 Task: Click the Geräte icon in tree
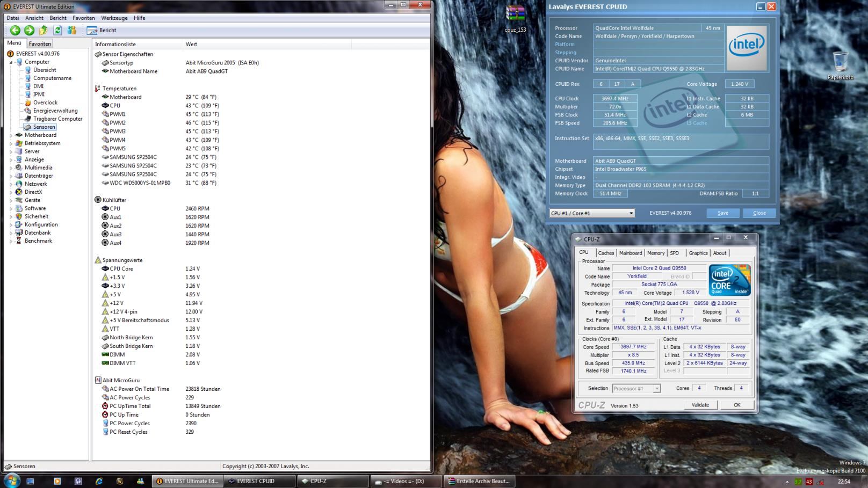point(19,200)
